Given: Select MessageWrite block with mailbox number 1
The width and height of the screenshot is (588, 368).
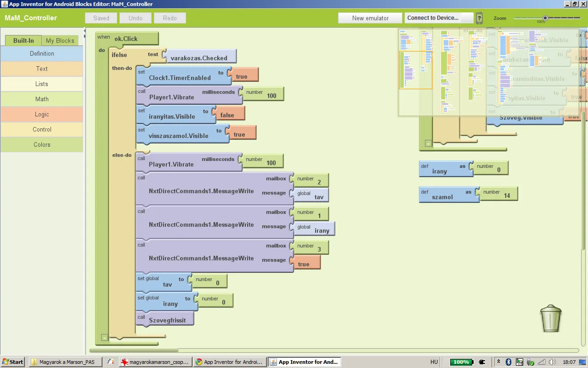Looking at the screenshot, I should click(x=215, y=223).
